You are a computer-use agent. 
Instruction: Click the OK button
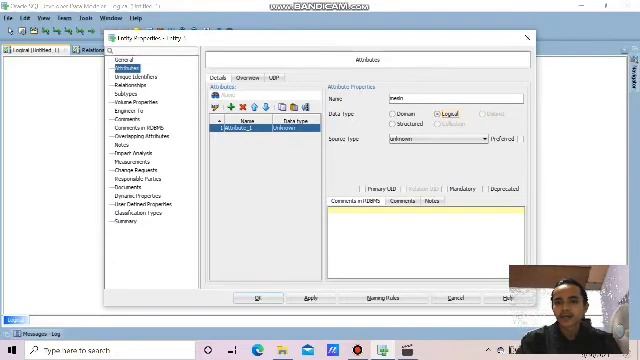coord(258,298)
